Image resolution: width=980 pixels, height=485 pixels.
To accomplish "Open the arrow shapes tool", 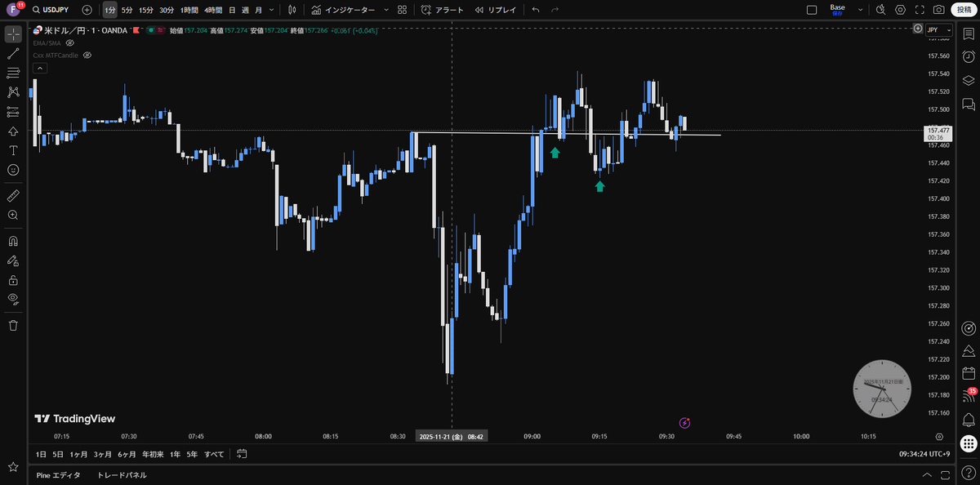I will 13,131.
